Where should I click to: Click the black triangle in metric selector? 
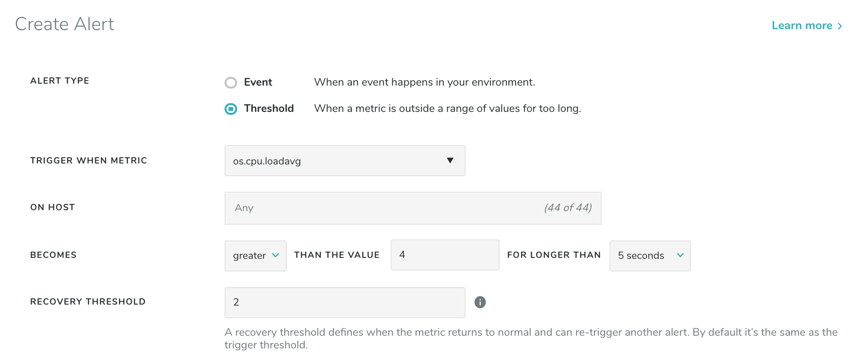[450, 161]
